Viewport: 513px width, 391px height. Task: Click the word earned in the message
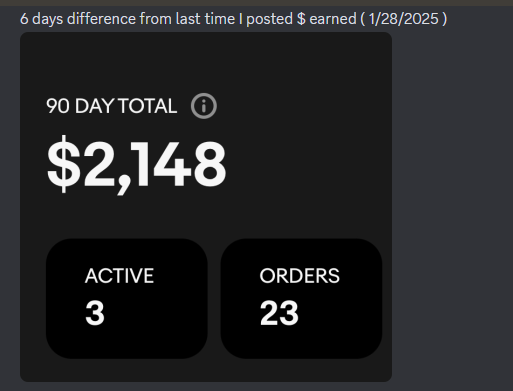[x=333, y=19]
